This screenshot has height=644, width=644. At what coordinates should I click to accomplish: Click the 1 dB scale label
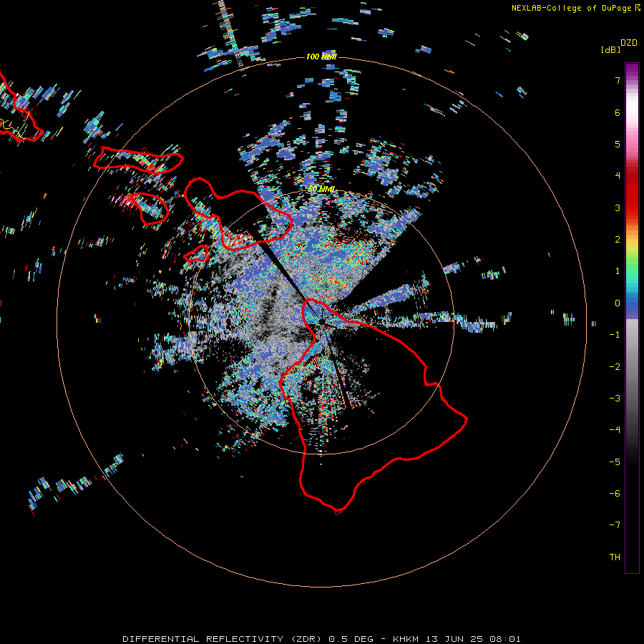coord(618,271)
